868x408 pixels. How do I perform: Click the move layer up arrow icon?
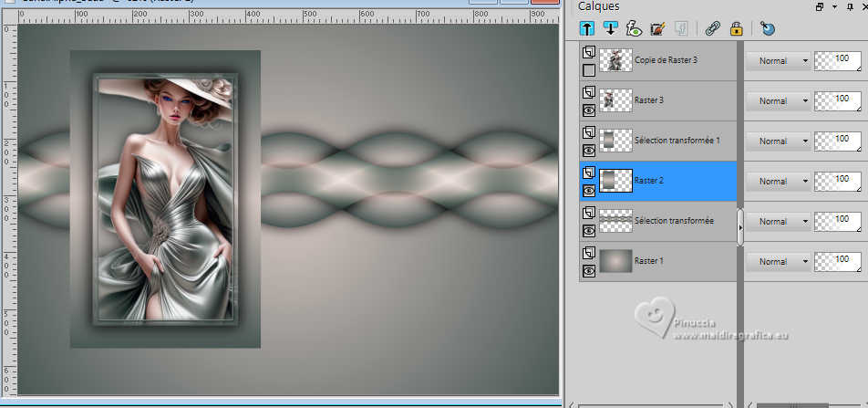click(587, 28)
